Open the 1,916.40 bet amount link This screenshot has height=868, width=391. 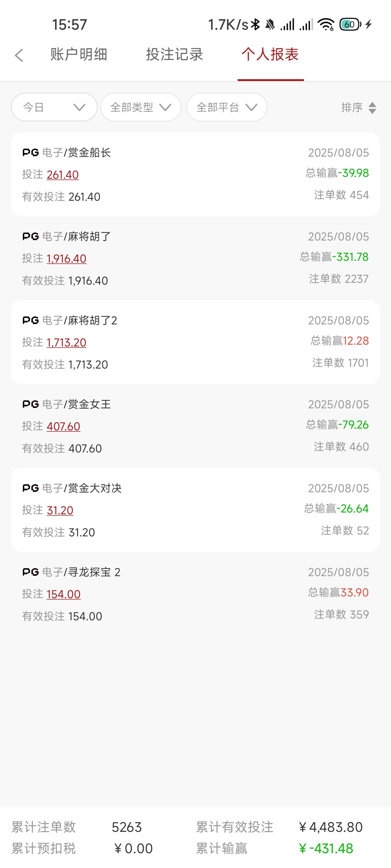[x=67, y=259]
